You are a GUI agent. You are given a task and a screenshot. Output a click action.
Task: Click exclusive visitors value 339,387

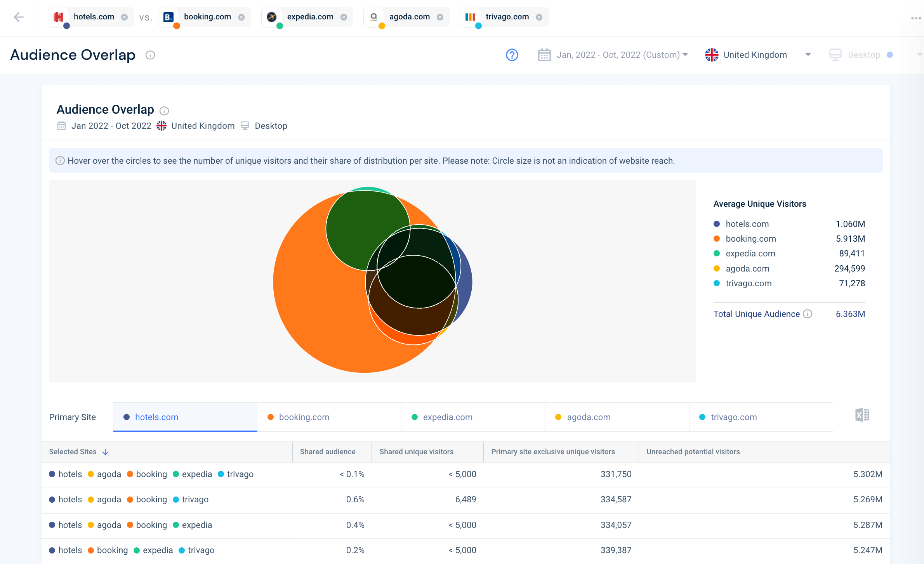[616, 550]
